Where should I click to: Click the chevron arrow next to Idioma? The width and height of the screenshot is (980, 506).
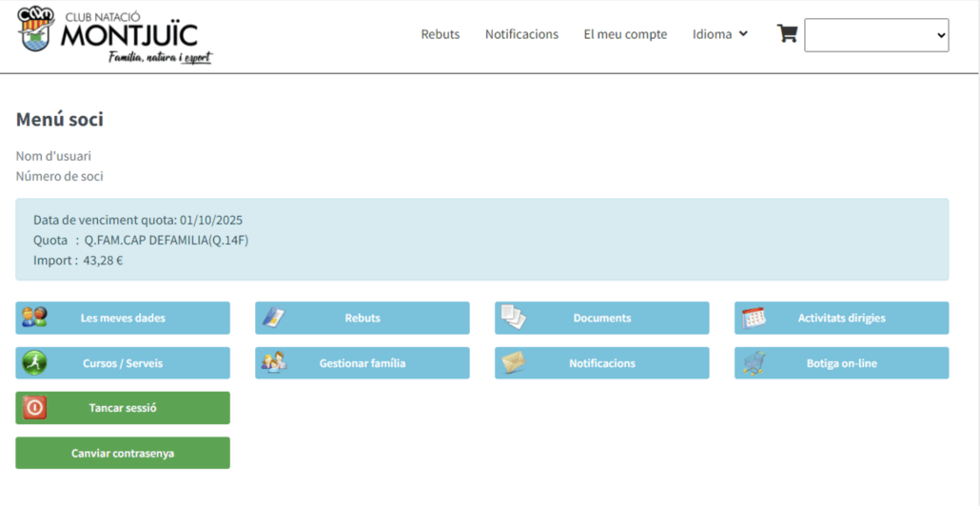click(x=743, y=33)
